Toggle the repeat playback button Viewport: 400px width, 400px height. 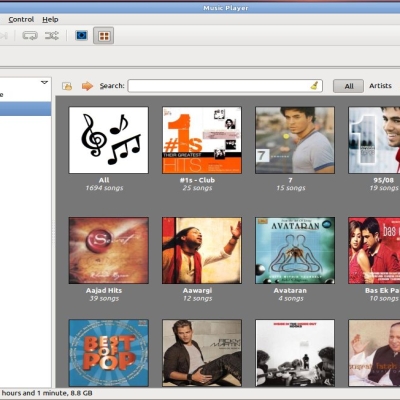[30, 35]
